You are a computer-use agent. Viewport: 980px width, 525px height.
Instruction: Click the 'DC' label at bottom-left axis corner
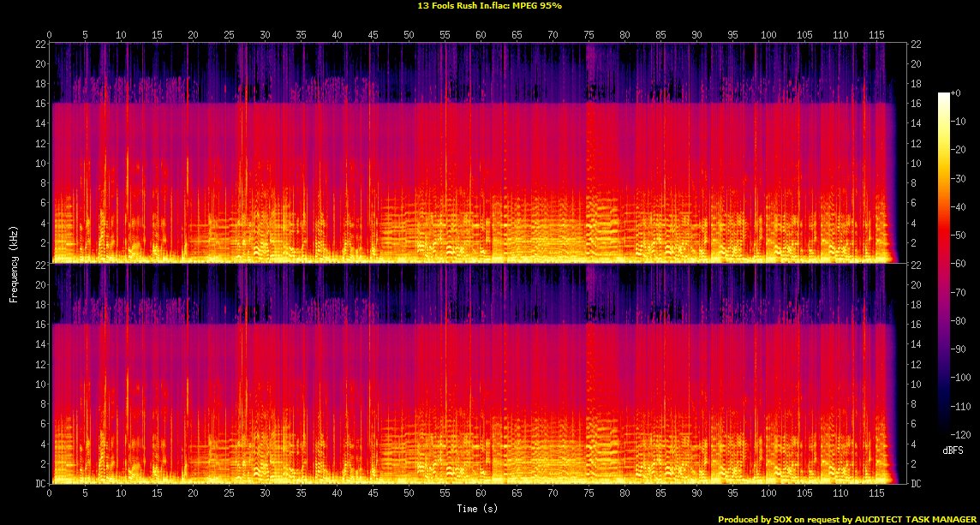(41, 484)
